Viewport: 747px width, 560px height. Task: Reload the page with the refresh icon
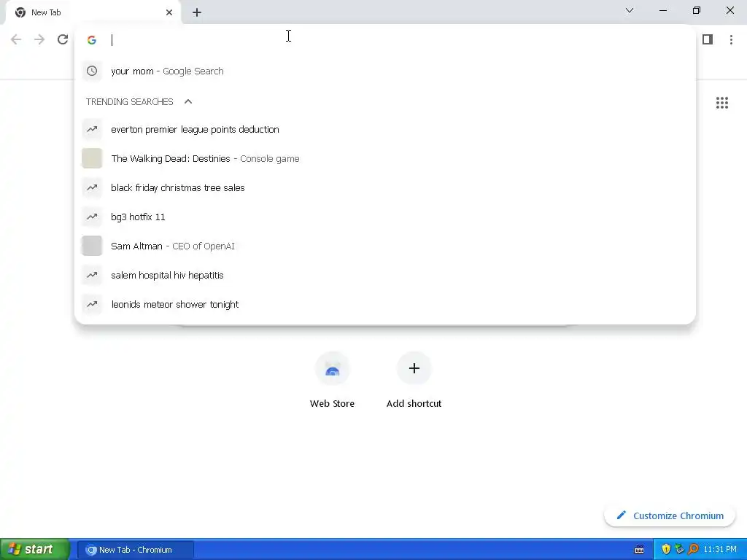click(x=63, y=39)
